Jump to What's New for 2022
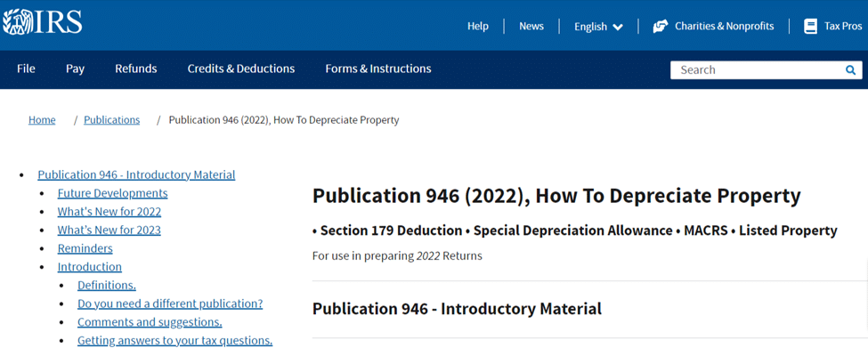Image resolution: width=868 pixels, height=348 pixels. click(x=109, y=211)
